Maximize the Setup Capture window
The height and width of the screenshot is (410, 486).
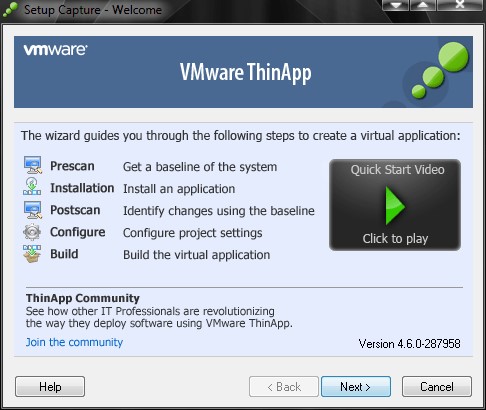click(423, 5)
